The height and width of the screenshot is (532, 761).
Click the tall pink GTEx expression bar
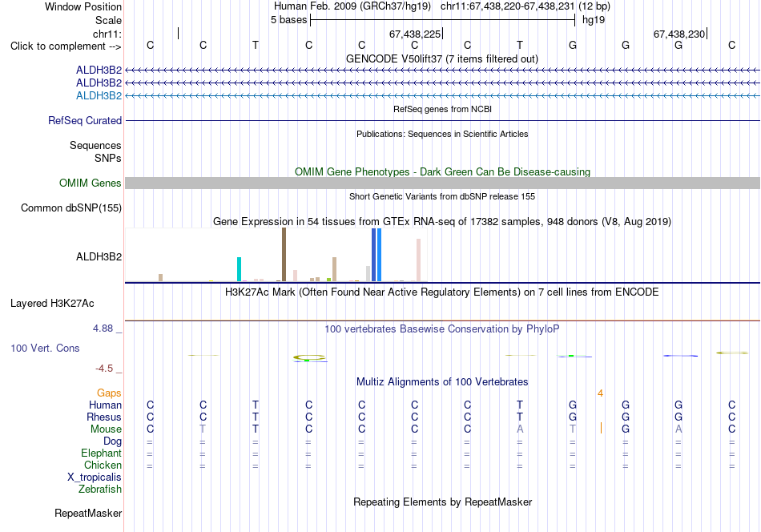(418, 260)
